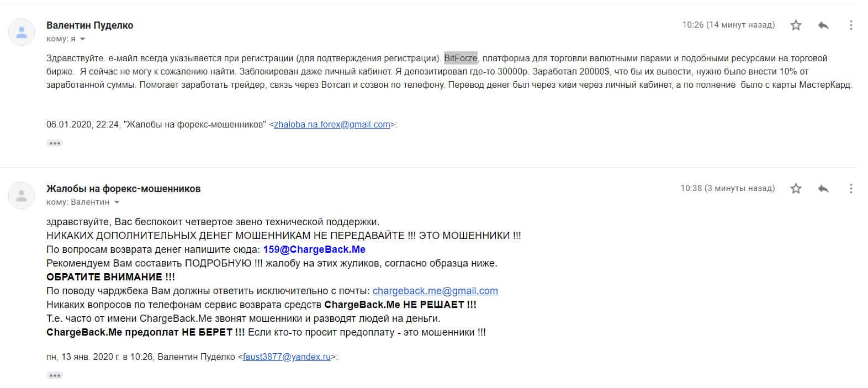Viewport: 868px width, 388px height.
Task: Click avatar of Жалобы на форекс-мошенников sender
Action: (x=22, y=195)
